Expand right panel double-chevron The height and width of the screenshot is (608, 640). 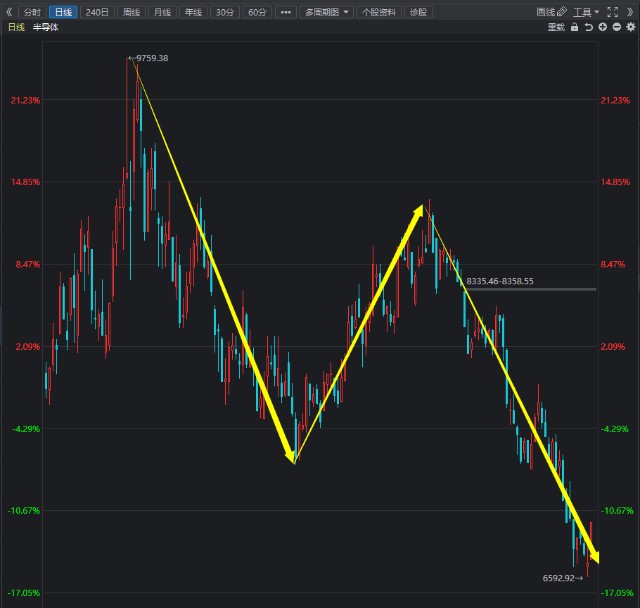pyautogui.click(x=630, y=12)
